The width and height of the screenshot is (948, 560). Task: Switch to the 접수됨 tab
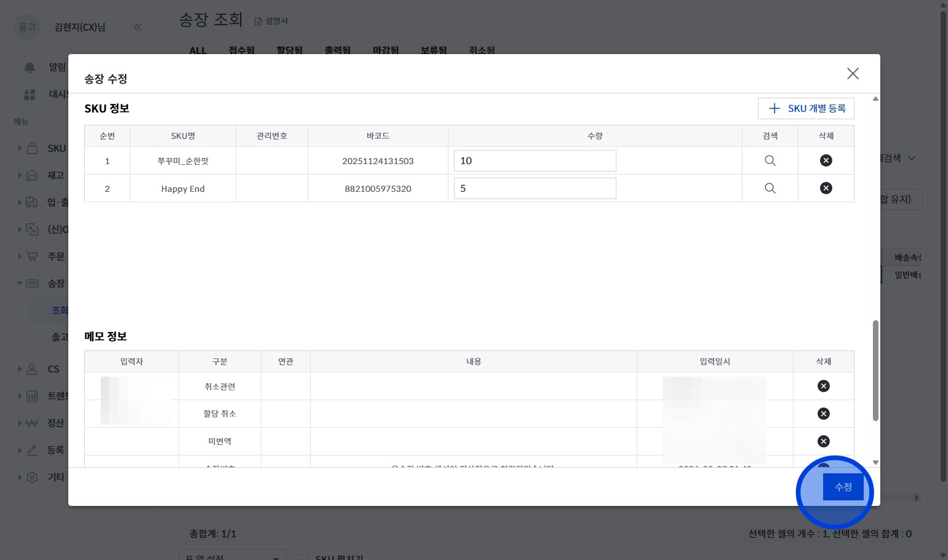pos(242,50)
